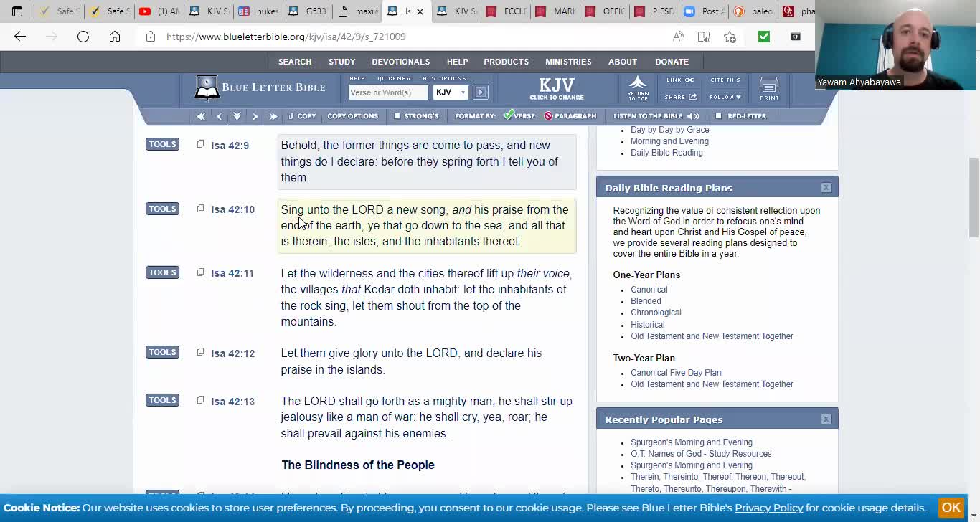Jump to previous book double-left arrow

click(x=201, y=116)
